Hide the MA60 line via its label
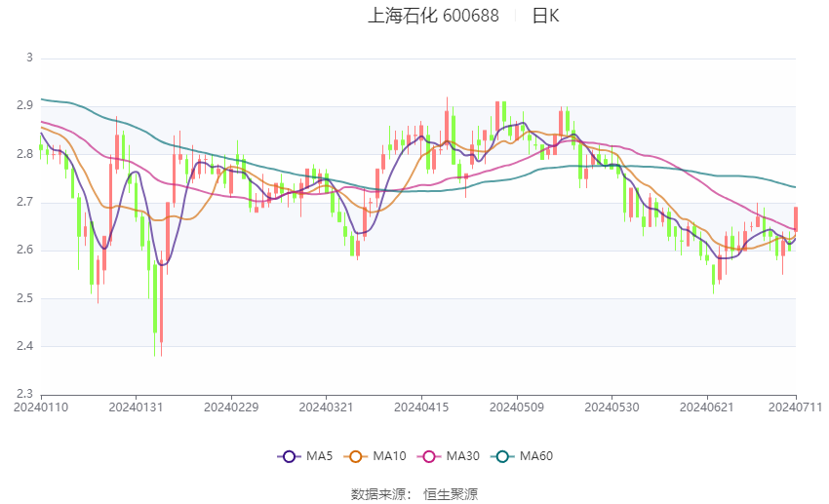This screenshot has height=504, width=829. tap(536, 456)
